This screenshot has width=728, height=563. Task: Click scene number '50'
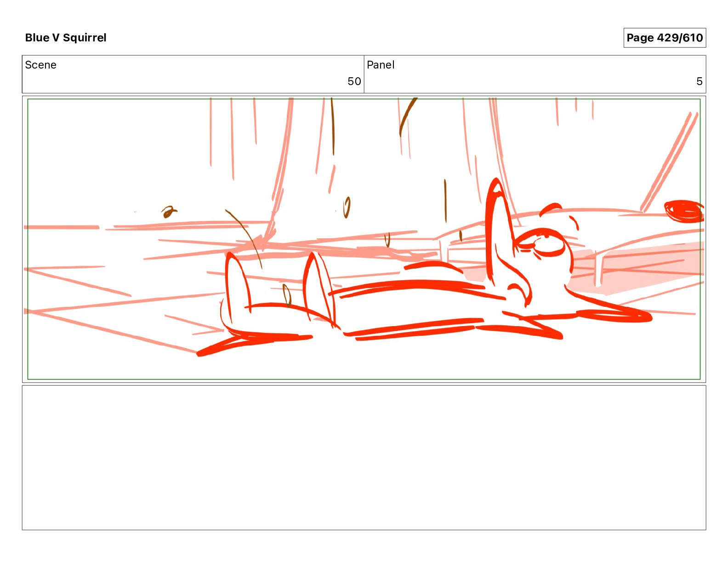(354, 81)
